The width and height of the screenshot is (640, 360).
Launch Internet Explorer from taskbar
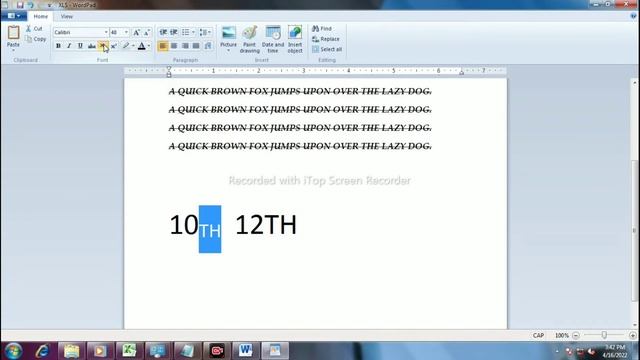point(42,351)
